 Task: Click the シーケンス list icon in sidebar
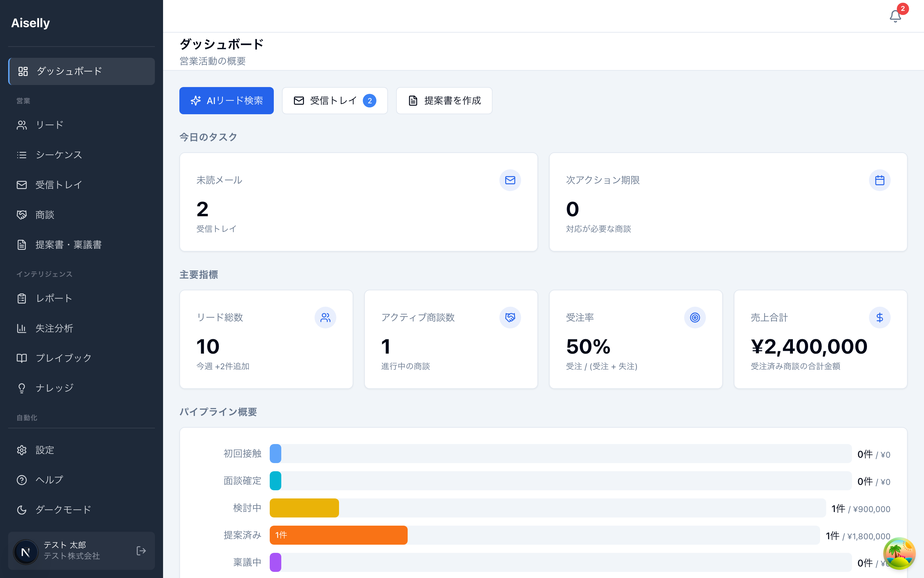(x=22, y=155)
